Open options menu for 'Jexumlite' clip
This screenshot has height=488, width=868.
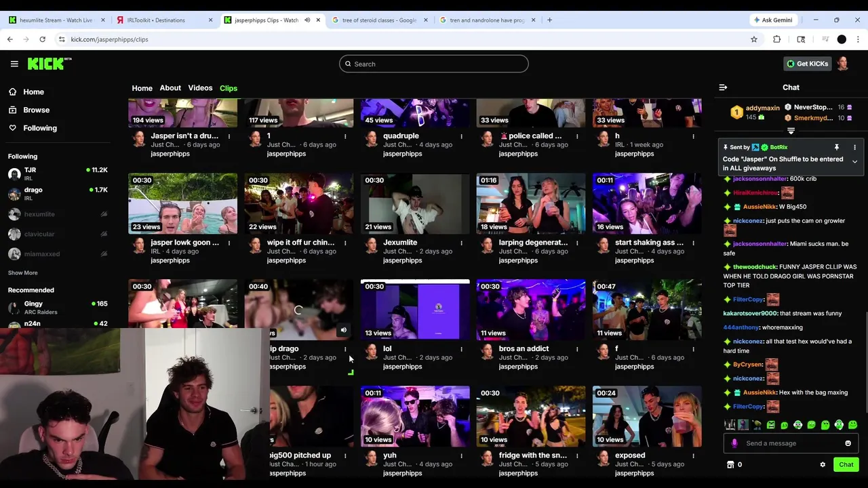pos(461,243)
